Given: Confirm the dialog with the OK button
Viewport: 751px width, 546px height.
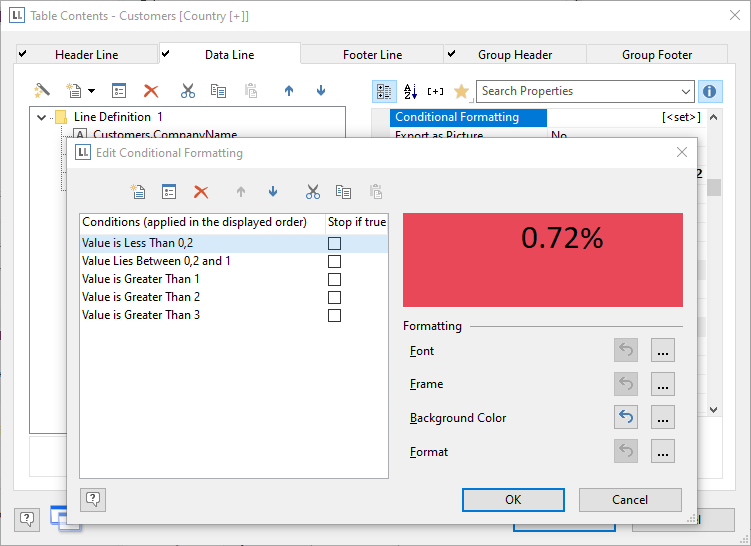Looking at the screenshot, I should tap(513, 500).
